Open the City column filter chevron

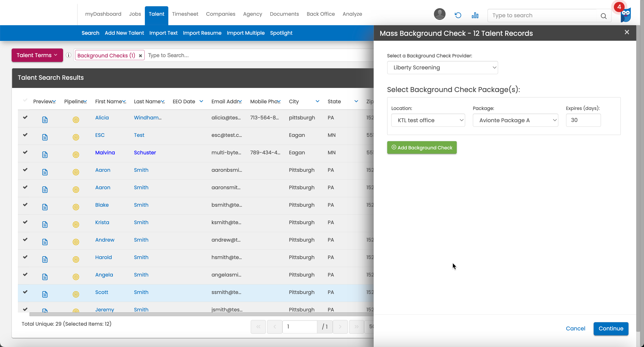[x=317, y=101]
